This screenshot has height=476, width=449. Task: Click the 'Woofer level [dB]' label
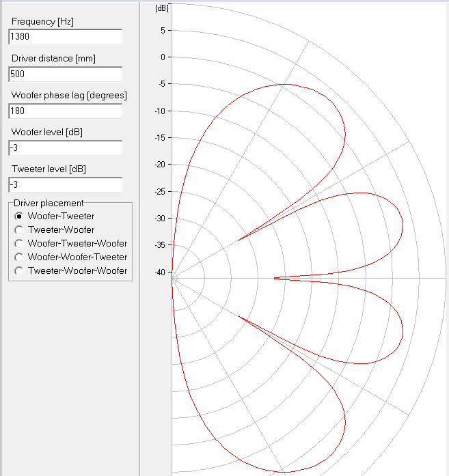click(46, 132)
